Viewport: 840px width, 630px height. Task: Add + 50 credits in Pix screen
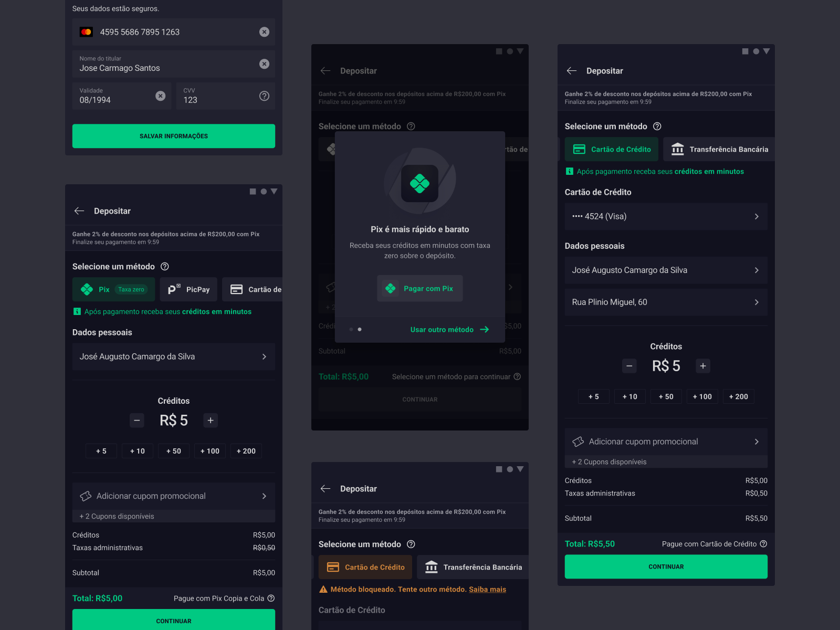pos(174,451)
